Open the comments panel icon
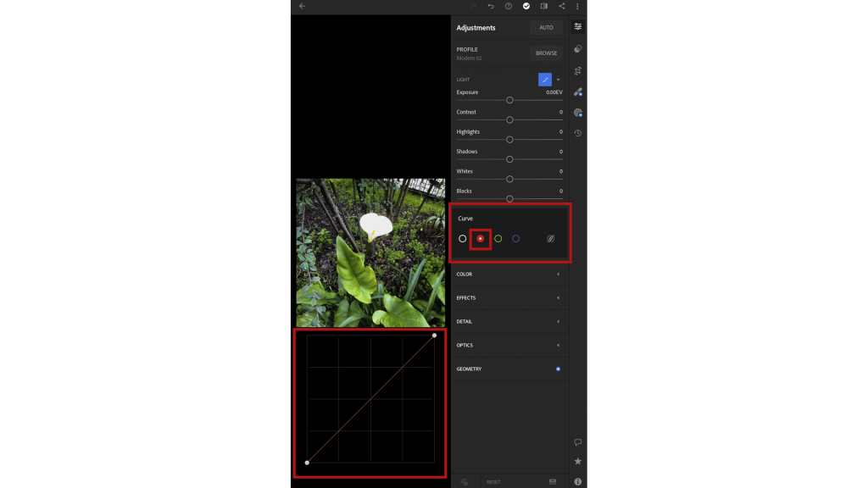 pos(578,442)
